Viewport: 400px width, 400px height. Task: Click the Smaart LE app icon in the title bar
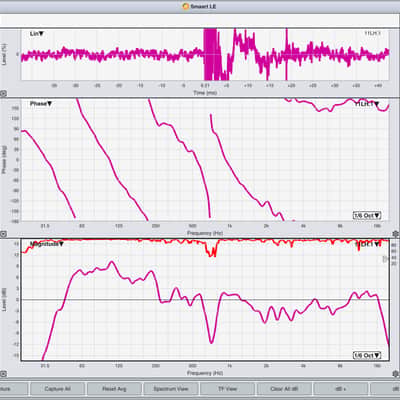pyautogui.click(x=186, y=6)
